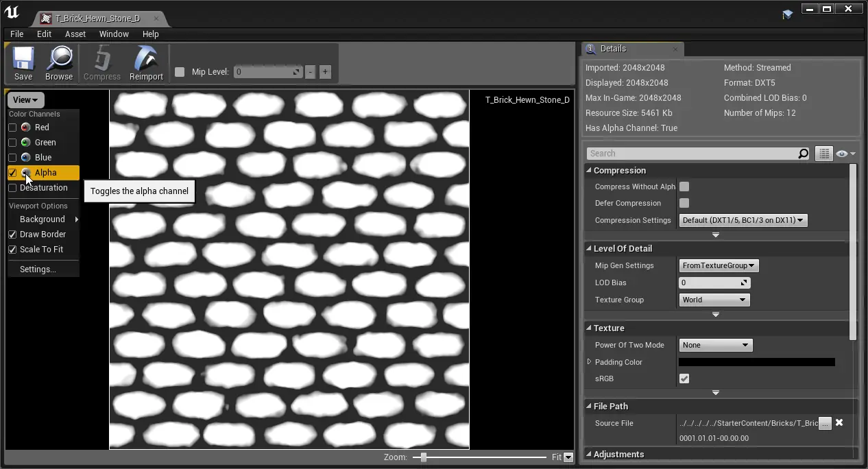This screenshot has height=469, width=868.
Task: Open the Help menu
Action: pos(151,34)
